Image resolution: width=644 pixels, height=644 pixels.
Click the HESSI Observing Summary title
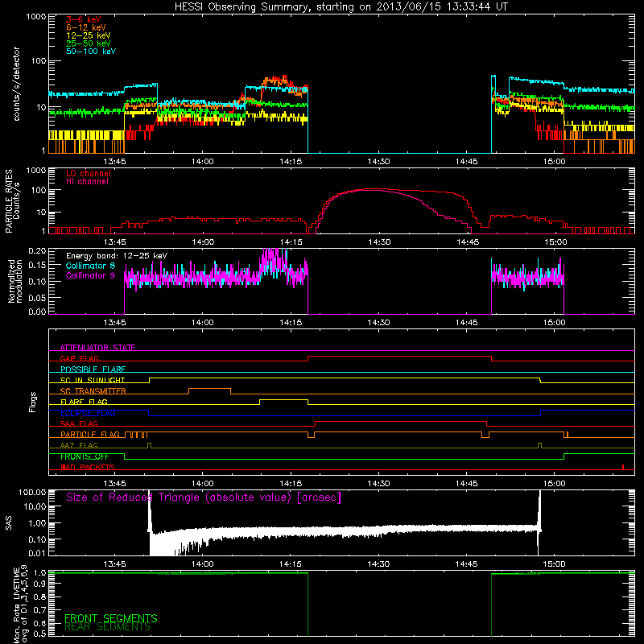click(341, 7)
